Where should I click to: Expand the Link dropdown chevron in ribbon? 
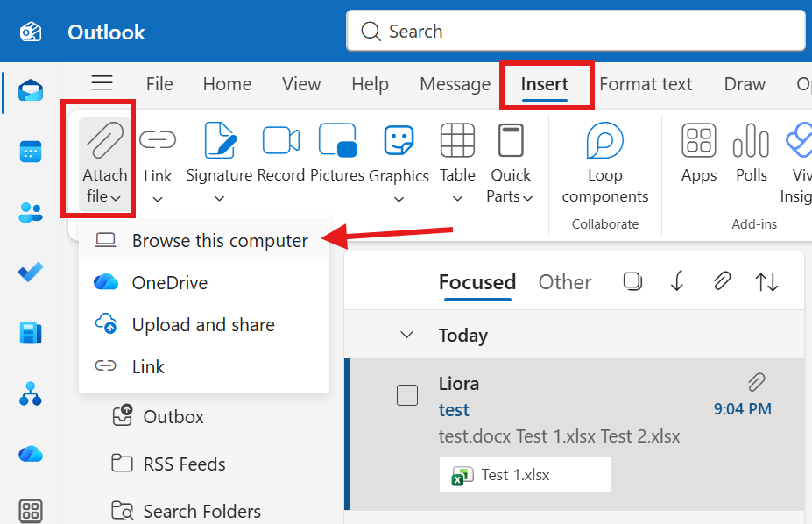[x=158, y=199]
